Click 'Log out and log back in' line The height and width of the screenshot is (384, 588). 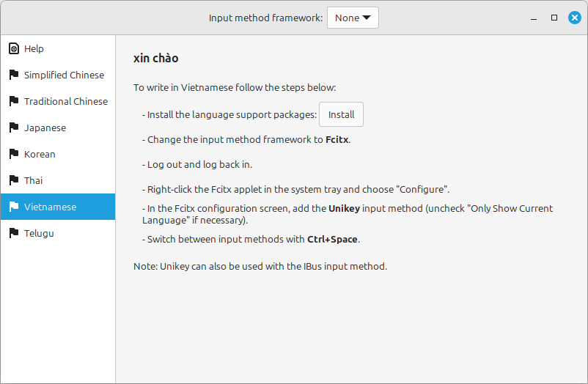[197, 165]
